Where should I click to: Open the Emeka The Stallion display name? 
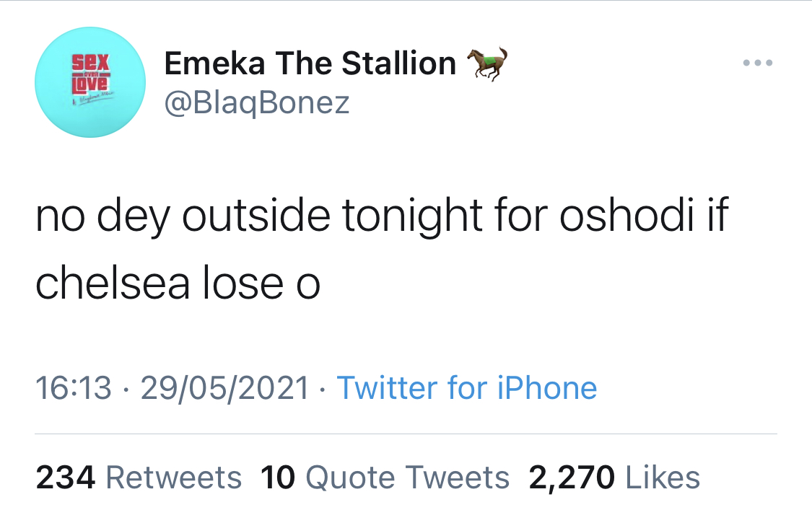click(x=310, y=64)
